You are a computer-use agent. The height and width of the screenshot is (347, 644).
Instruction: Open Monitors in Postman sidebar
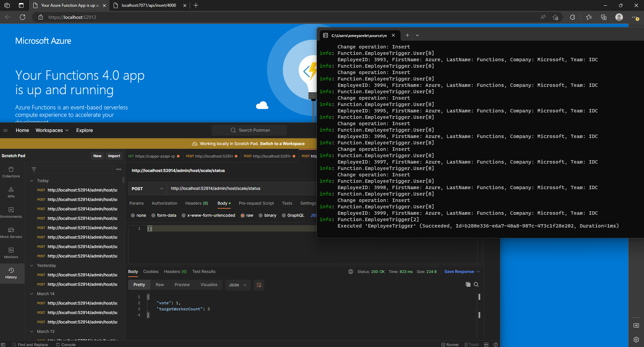pyautogui.click(x=11, y=253)
